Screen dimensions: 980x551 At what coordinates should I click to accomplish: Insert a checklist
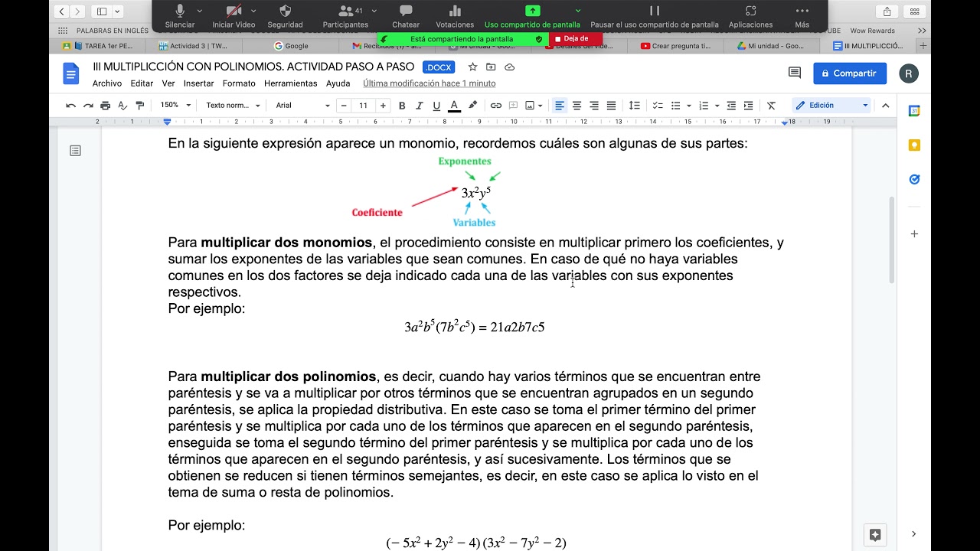point(658,106)
